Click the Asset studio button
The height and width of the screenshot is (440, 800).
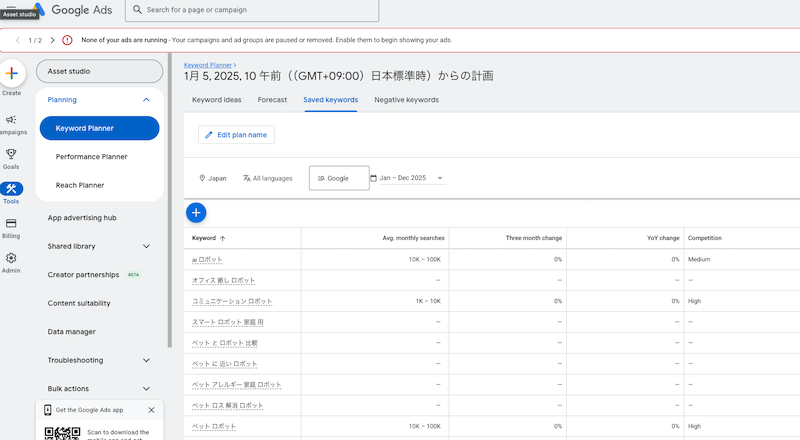pyautogui.click(x=99, y=71)
